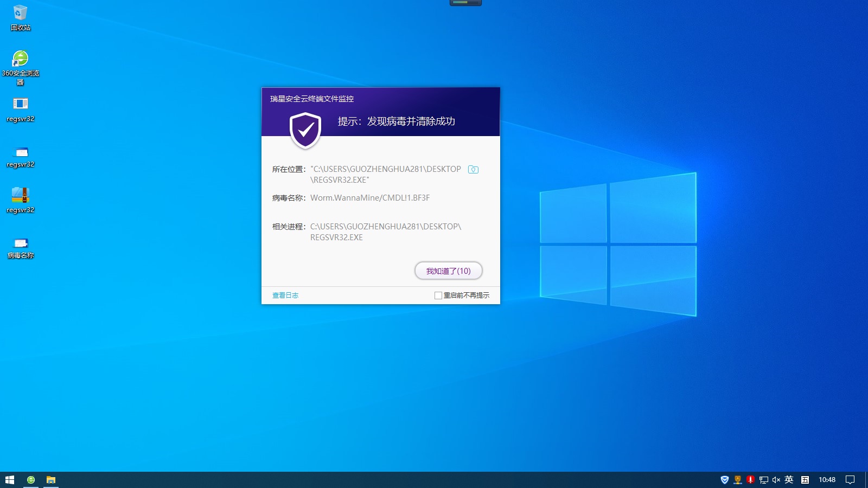The image size is (868, 488).
Task: Click the 五 input method indicator
Action: point(805,480)
